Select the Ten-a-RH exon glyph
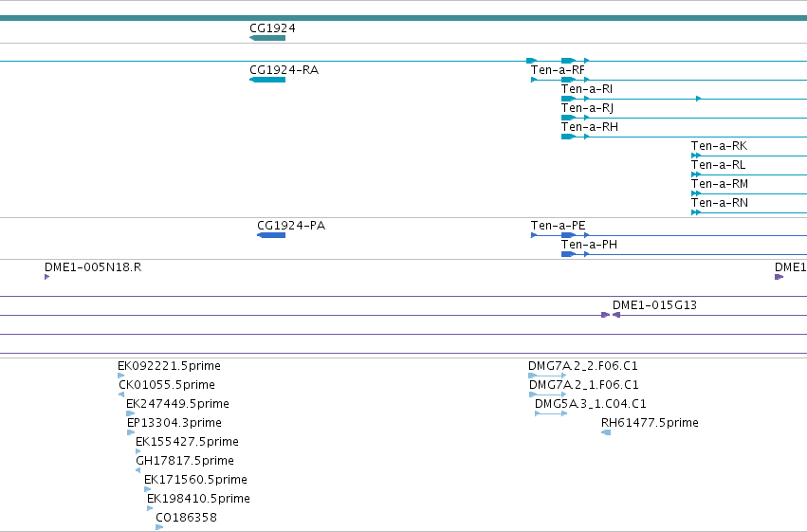The width and height of the screenshot is (807, 532). click(568, 137)
